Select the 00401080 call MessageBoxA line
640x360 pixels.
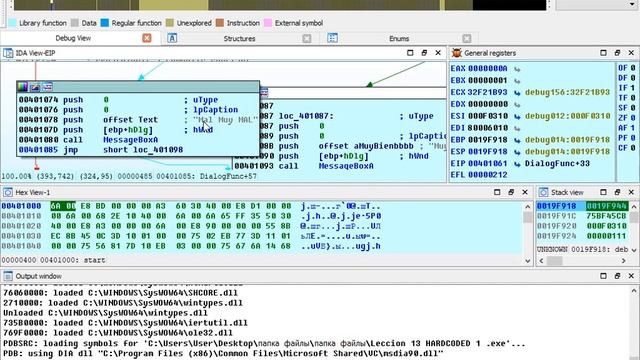[138, 140]
